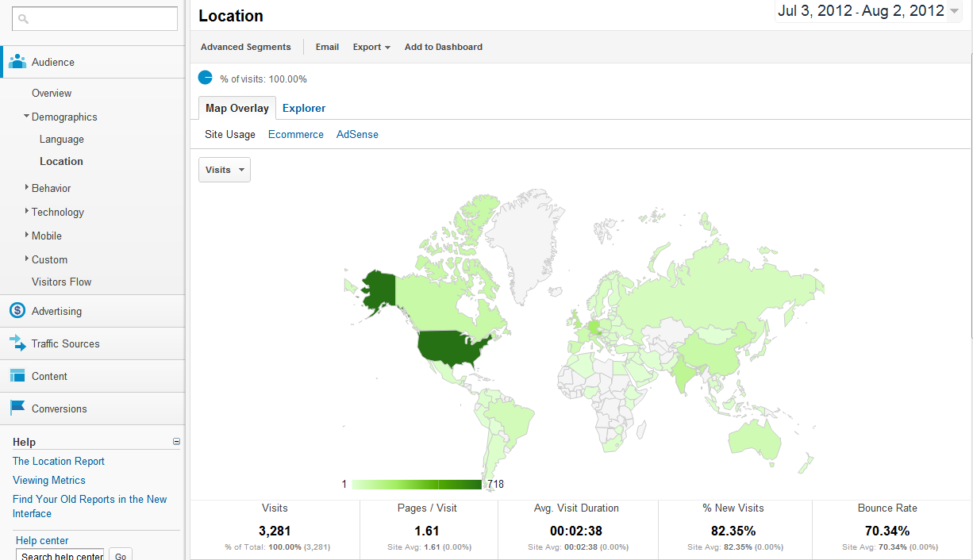Click the Bounce Rate value 70.34%
The height and width of the screenshot is (560, 973).
tap(887, 531)
